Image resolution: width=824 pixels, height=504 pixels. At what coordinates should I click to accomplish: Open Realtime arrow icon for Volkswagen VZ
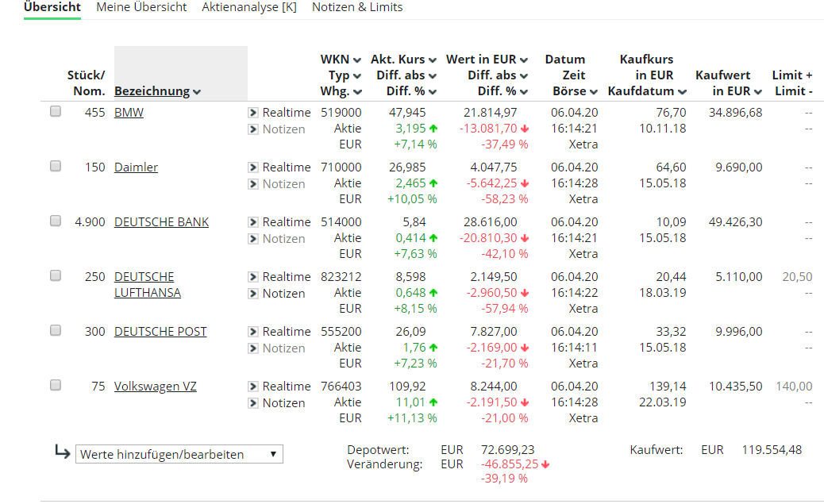(253, 387)
